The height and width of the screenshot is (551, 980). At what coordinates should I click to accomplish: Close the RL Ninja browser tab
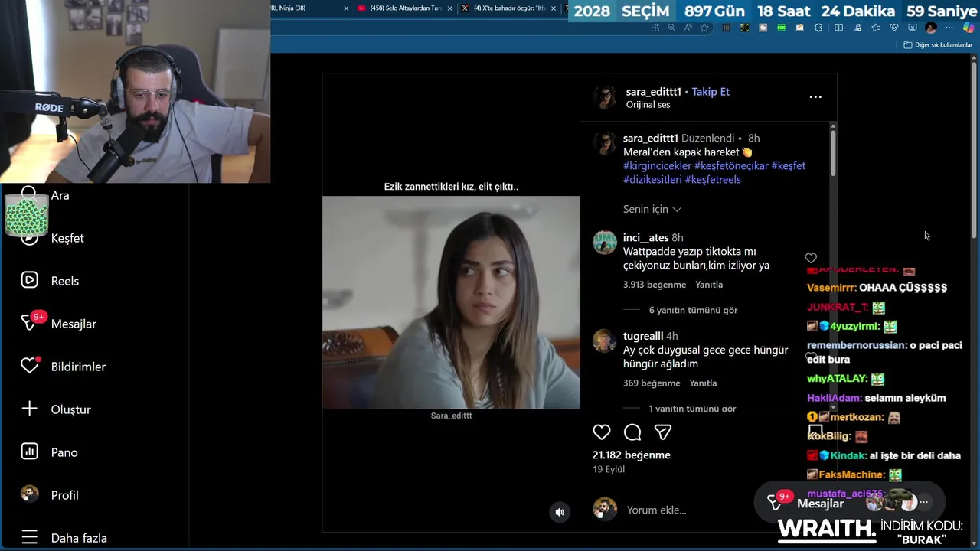point(346,8)
